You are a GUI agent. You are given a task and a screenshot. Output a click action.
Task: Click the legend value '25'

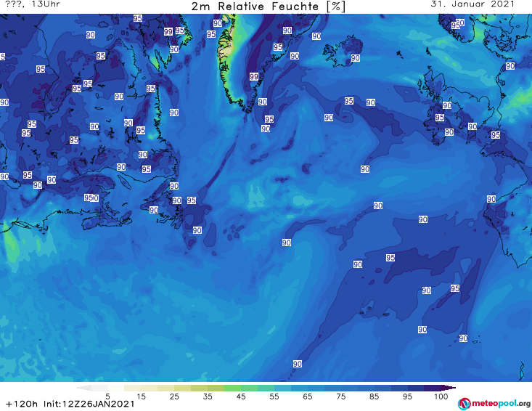tap(174, 396)
